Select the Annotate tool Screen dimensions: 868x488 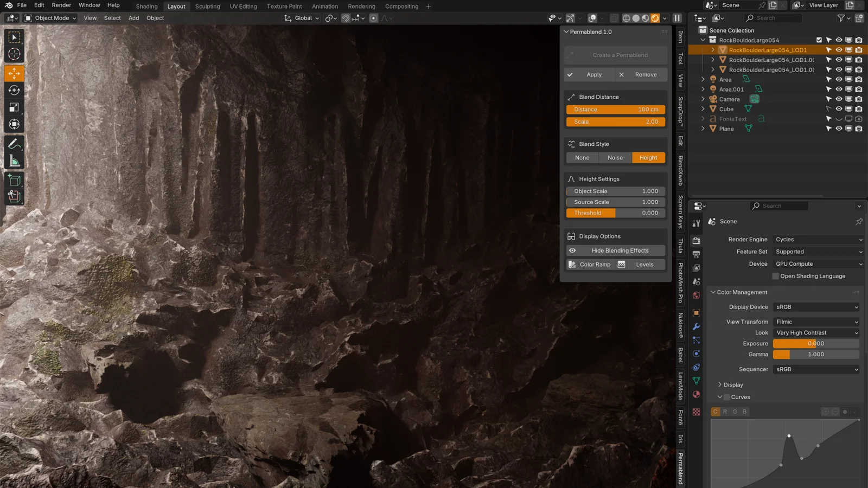(x=14, y=143)
